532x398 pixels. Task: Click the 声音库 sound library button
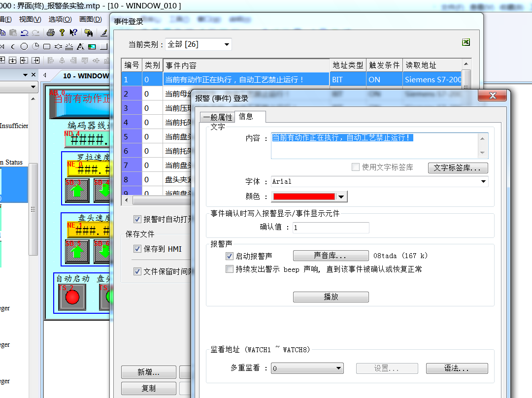pos(331,256)
